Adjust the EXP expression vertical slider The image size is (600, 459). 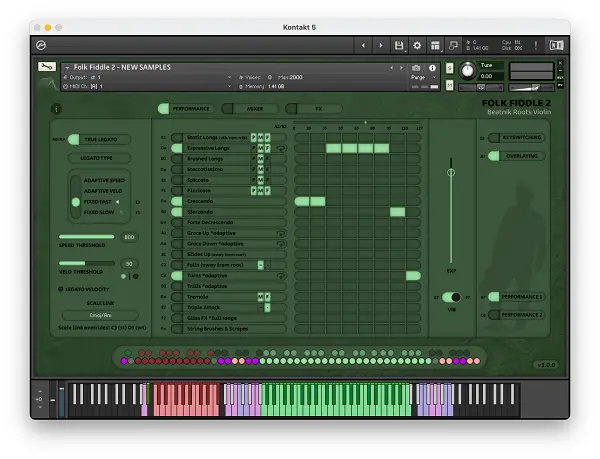[x=451, y=210]
